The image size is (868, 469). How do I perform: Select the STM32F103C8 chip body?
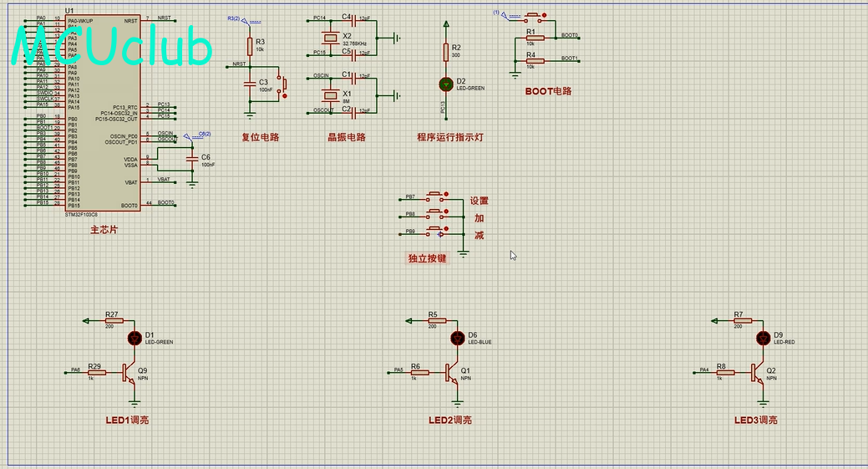coord(103,113)
